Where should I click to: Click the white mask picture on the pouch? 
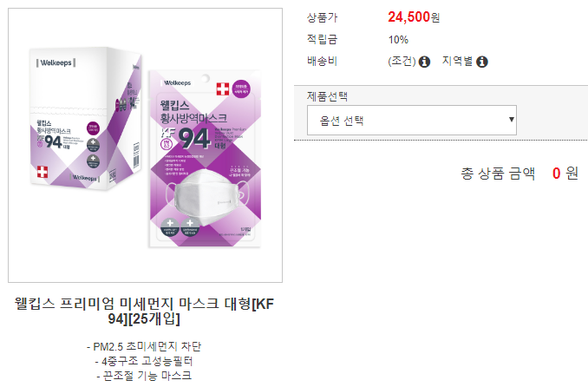point(205,197)
